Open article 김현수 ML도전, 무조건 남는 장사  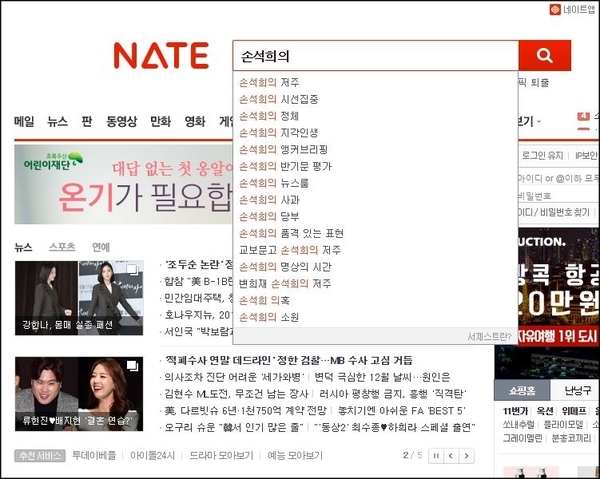236,394
